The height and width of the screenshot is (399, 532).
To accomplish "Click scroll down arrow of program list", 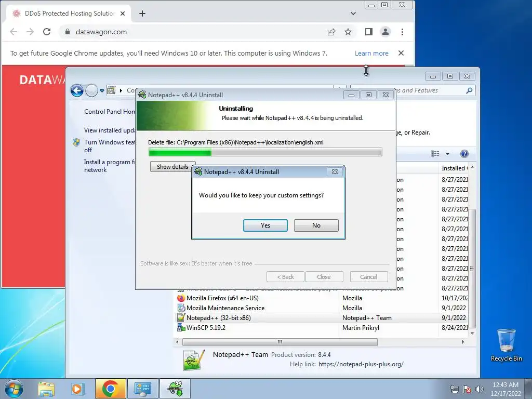I will point(472,334).
